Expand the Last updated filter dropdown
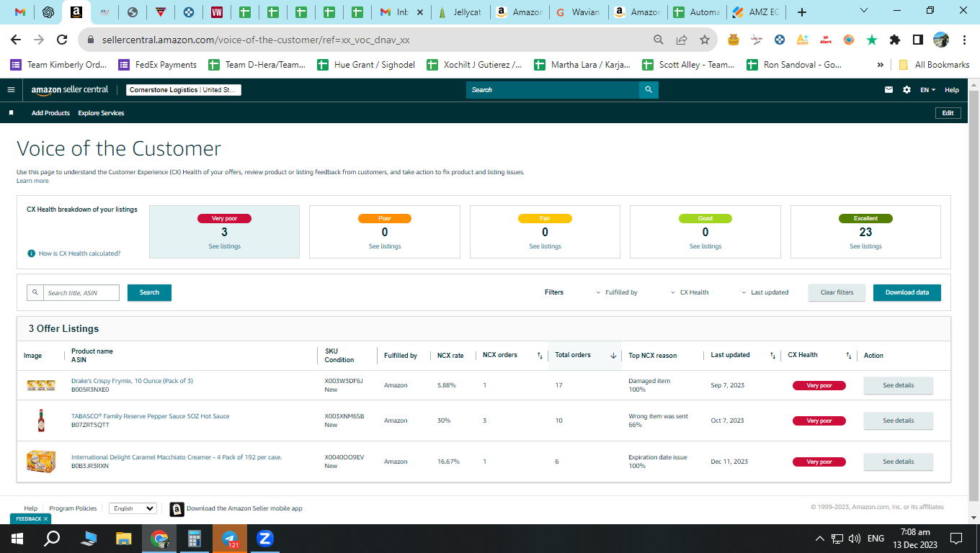 tap(765, 292)
